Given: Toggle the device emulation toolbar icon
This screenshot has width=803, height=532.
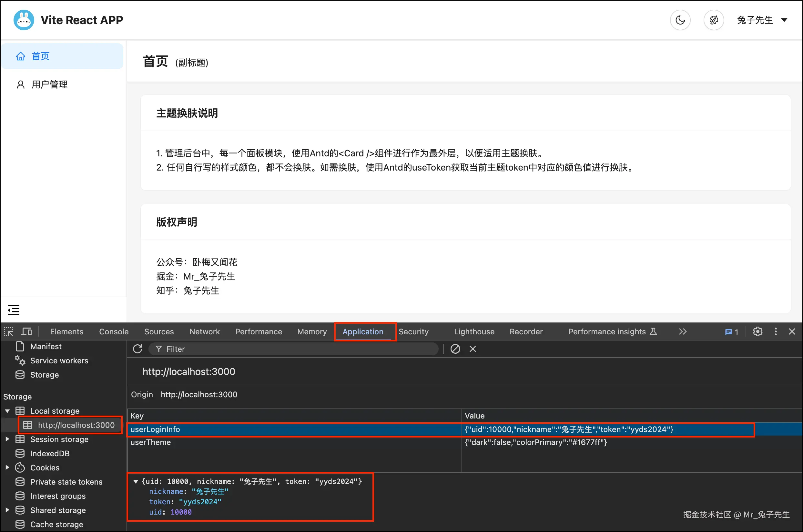Looking at the screenshot, I should tap(26, 331).
